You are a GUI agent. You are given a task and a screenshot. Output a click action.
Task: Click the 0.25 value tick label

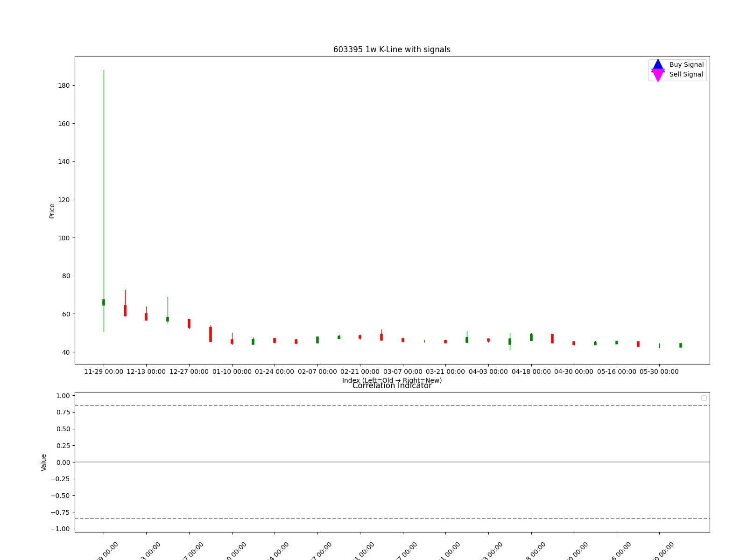pos(63,446)
